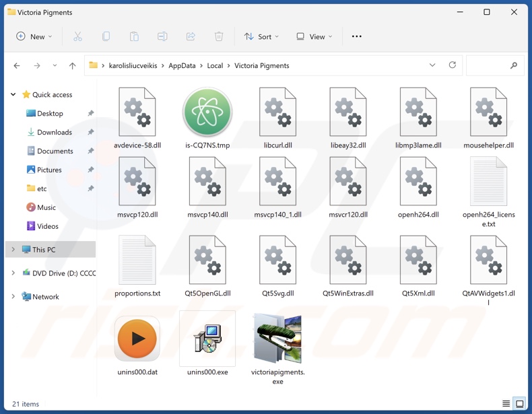Click the karolisliucveikis breadcrumb segment
Image resolution: width=532 pixels, height=414 pixels.
click(133, 65)
